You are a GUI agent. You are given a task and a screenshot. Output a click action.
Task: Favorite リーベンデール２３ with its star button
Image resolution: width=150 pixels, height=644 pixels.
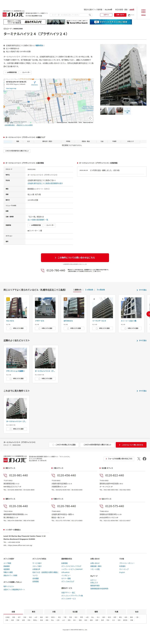coord(102,328)
